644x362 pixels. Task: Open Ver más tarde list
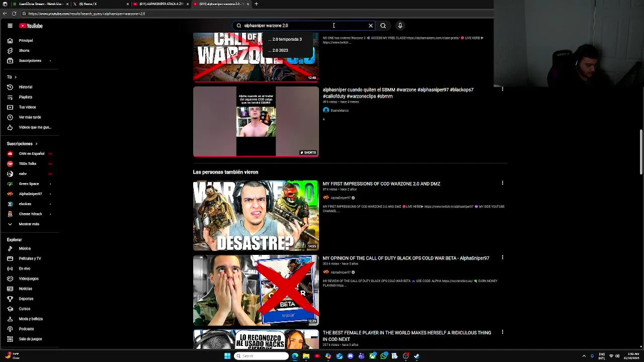click(30, 117)
